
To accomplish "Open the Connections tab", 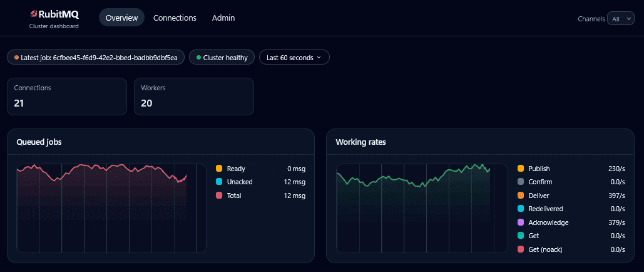I will [175, 18].
